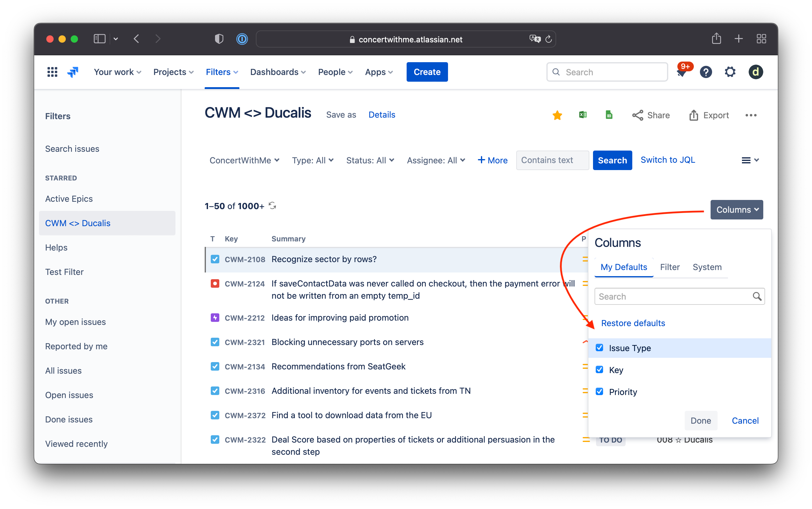Switch to the System tab in Columns

(707, 267)
